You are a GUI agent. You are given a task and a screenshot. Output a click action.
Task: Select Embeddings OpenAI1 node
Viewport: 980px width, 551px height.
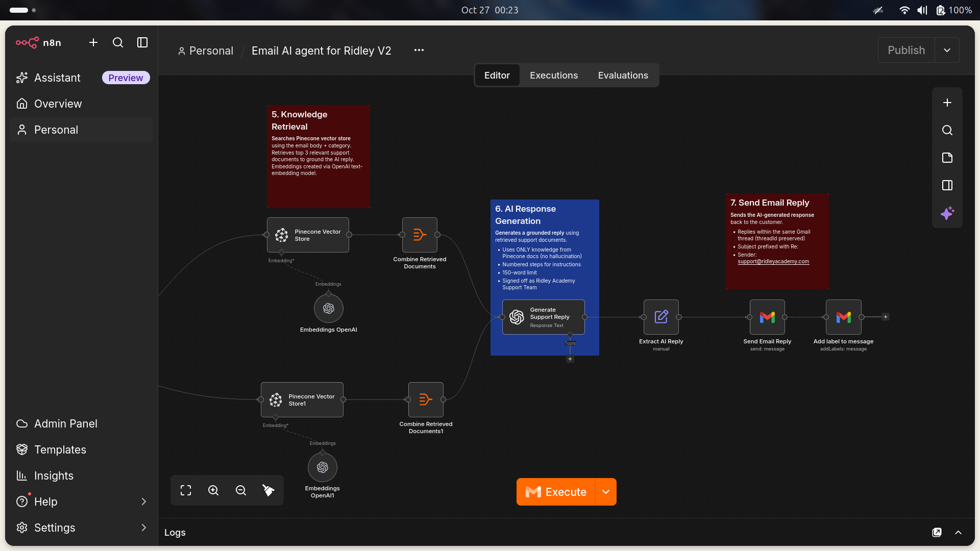[323, 467]
